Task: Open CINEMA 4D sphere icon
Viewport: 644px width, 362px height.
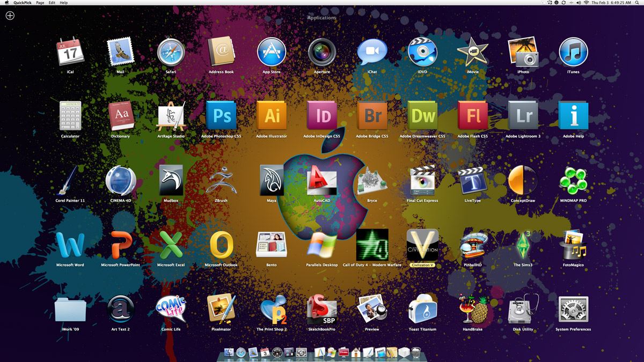Action: 120,181
